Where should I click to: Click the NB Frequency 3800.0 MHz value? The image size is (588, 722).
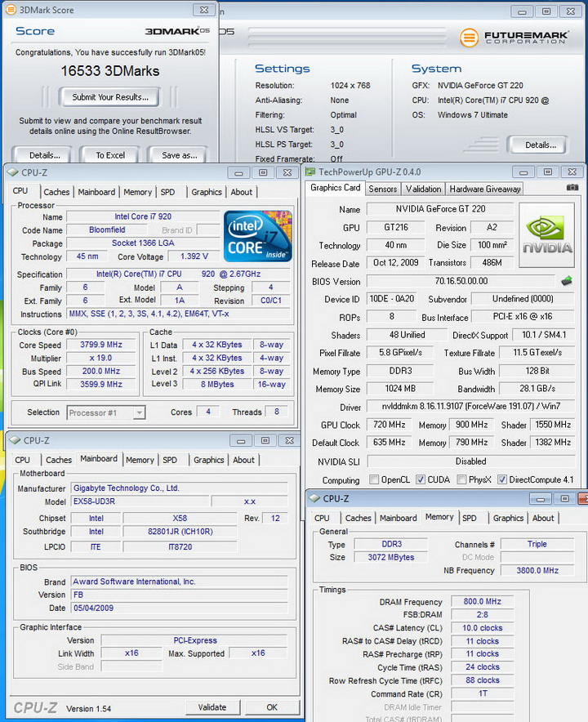537,571
